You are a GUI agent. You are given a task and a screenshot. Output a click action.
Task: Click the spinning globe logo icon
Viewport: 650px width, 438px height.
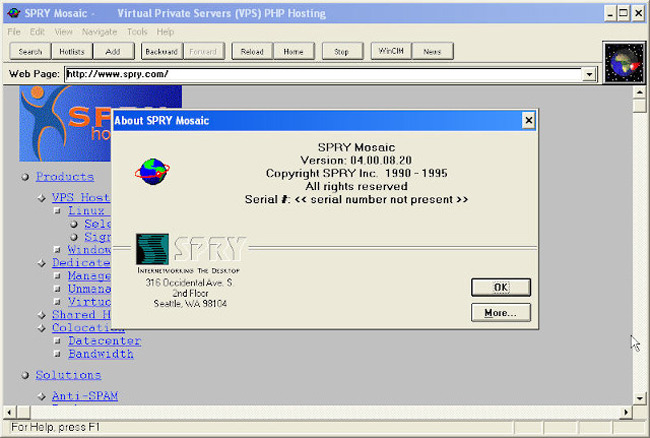624,63
